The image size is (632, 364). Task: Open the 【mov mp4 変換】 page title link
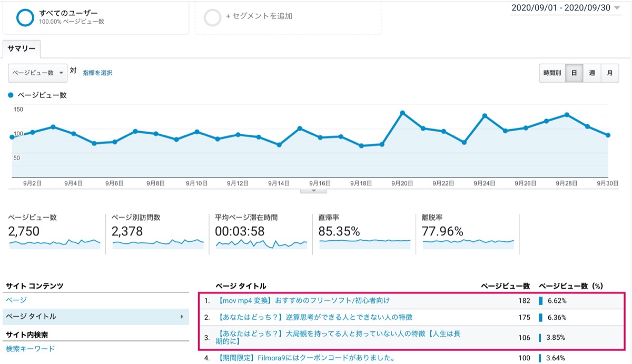(303, 301)
